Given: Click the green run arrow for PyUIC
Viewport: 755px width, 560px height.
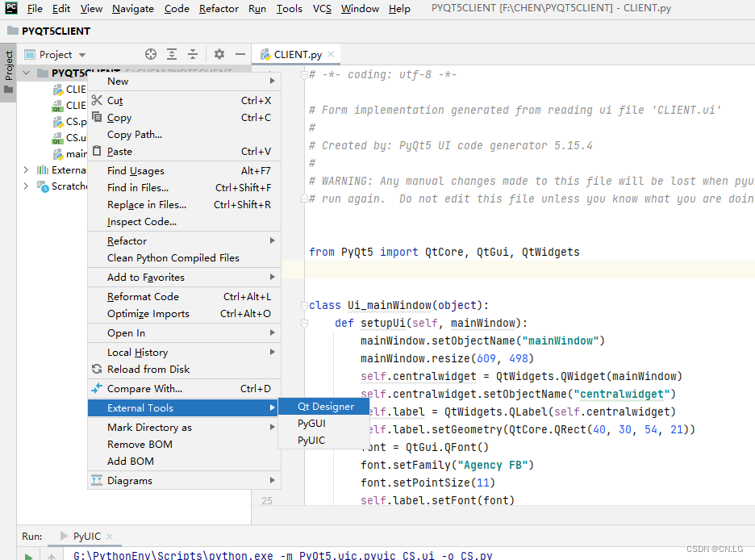Looking at the screenshot, I should (28, 556).
